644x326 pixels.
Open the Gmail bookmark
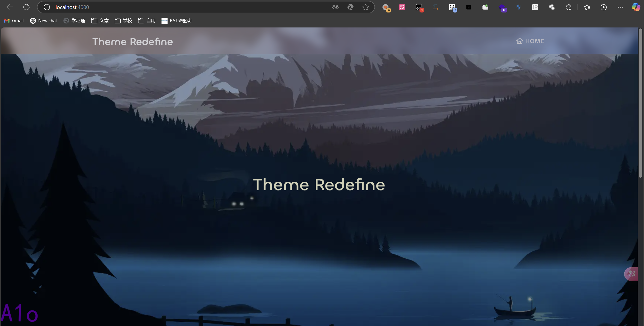pyautogui.click(x=14, y=21)
